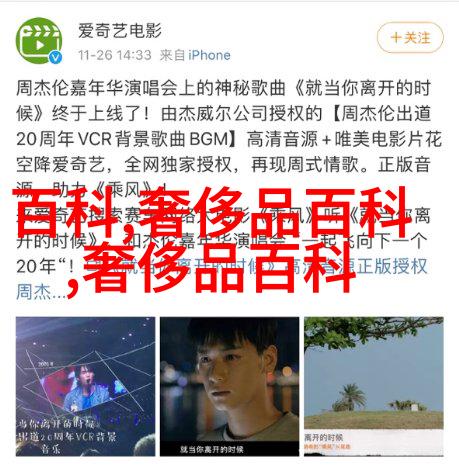Click the 就当你离开的时候 subtitle in middle image
The image size is (459, 466).
tap(212, 449)
